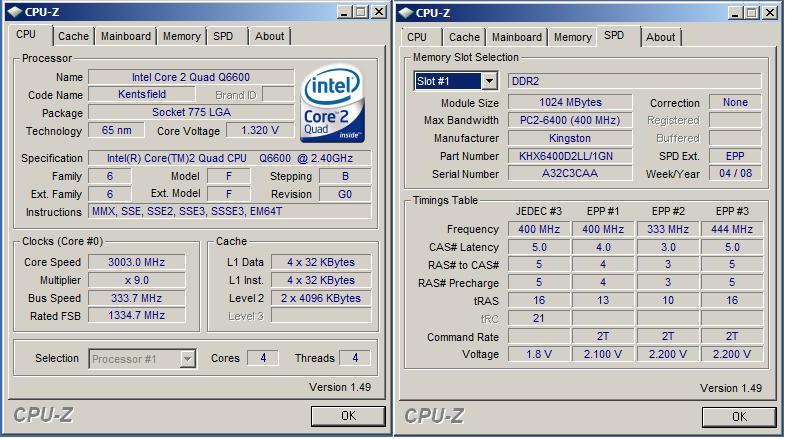787x439 pixels.
Task: Close the right CPU-Z window
Action: click(x=770, y=13)
